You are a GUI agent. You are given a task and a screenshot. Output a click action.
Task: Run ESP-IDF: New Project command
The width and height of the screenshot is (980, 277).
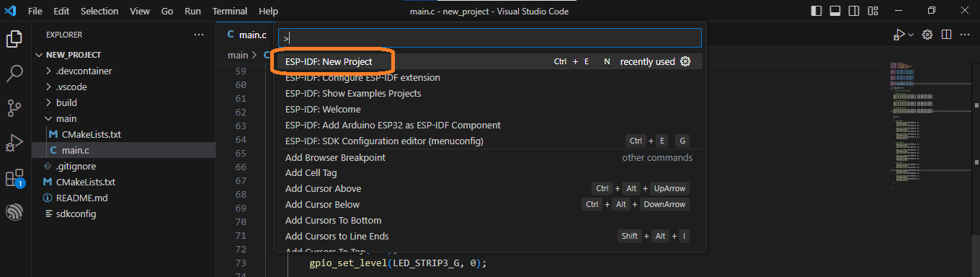click(x=489, y=61)
